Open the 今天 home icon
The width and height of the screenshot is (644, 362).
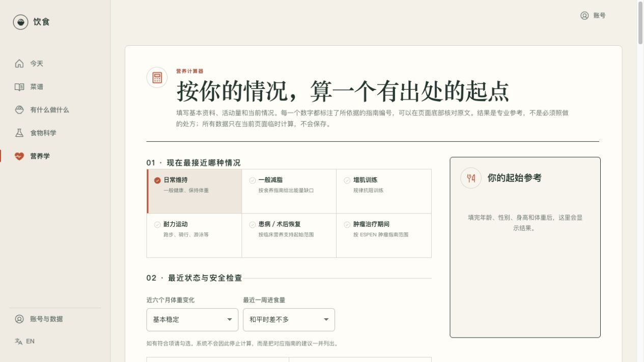(19, 64)
